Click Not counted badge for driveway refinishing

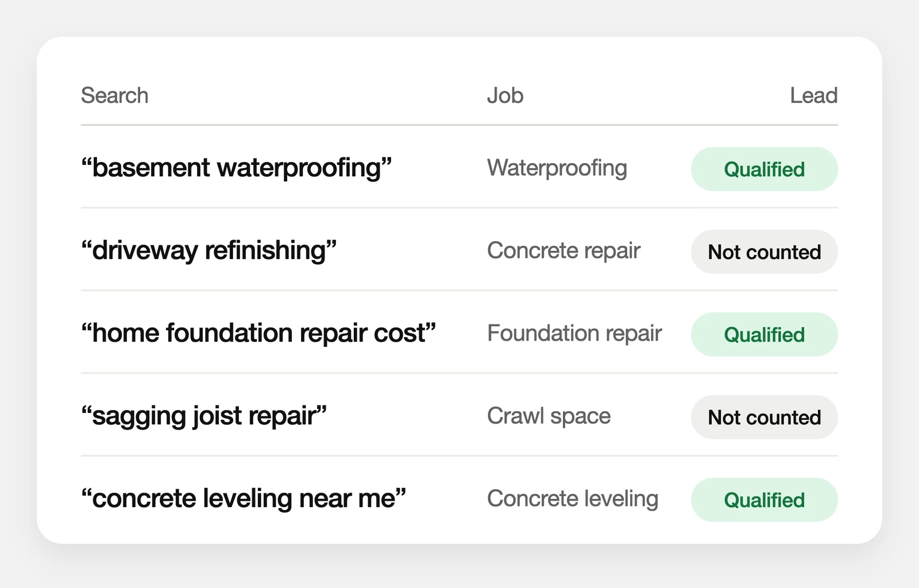click(x=764, y=252)
